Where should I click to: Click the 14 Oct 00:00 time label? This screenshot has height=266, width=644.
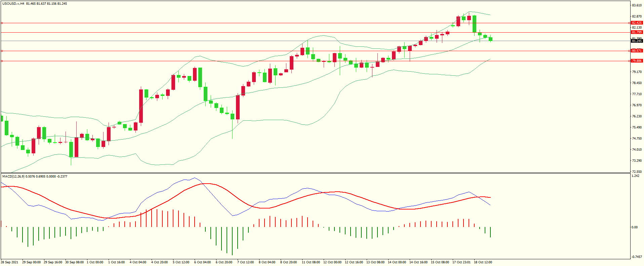tap(397, 262)
